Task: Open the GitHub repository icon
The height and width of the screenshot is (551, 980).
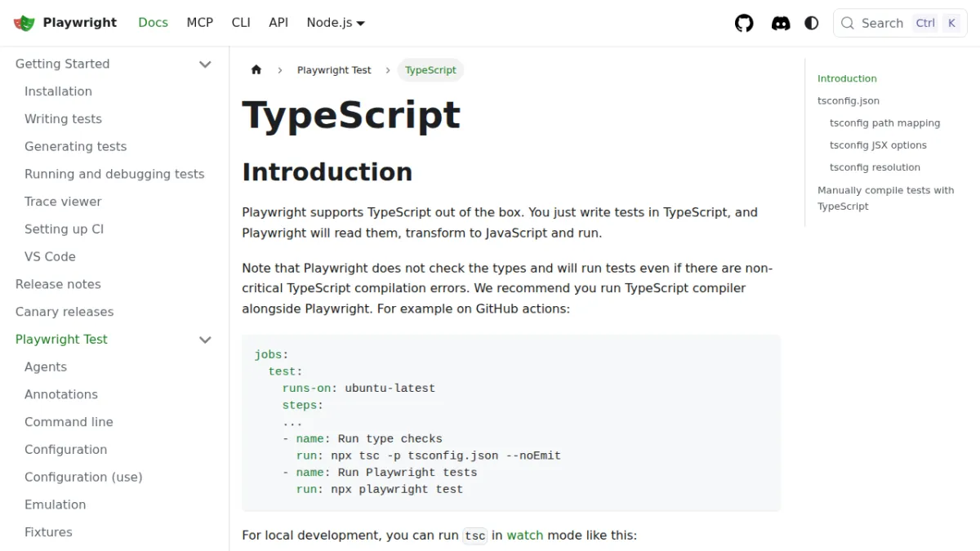Action: click(x=744, y=23)
